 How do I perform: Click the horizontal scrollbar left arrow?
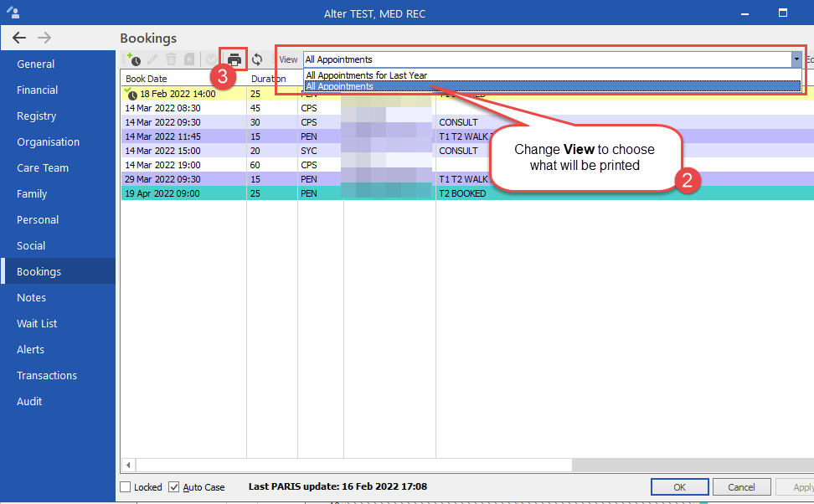point(128,465)
